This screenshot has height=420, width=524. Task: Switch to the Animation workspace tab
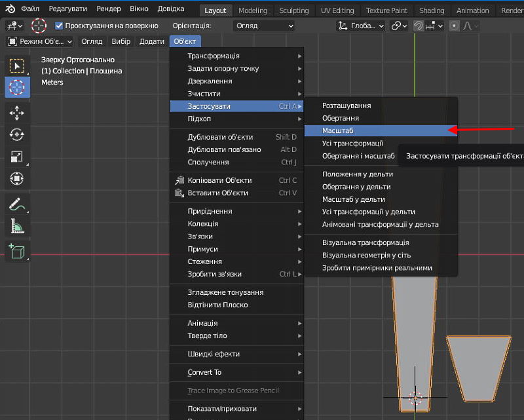472,10
